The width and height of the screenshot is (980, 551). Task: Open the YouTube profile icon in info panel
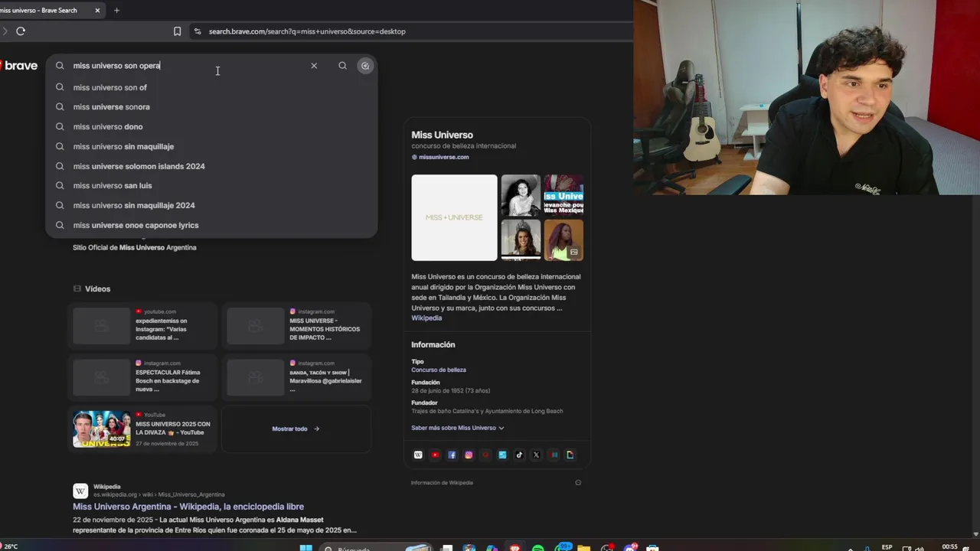[435, 455]
